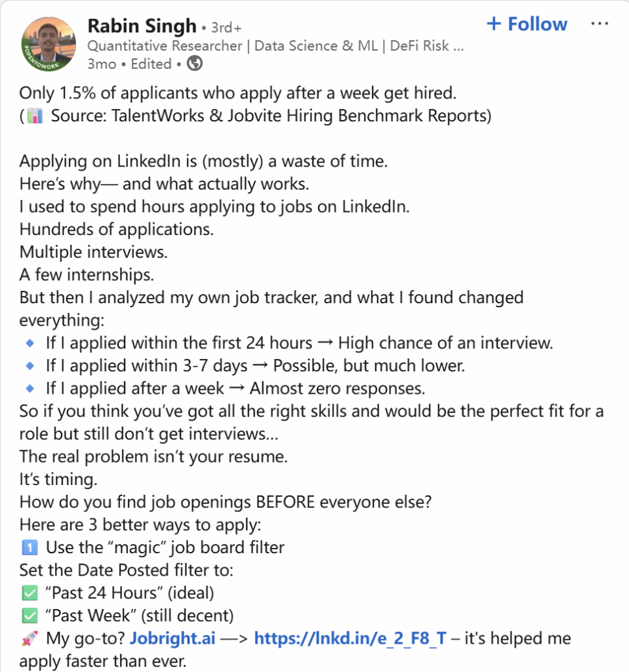The width and height of the screenshot is (629, 672).
Task: Click blue diamond bullet for first 24 hours
Action: (x=30, y=343)
